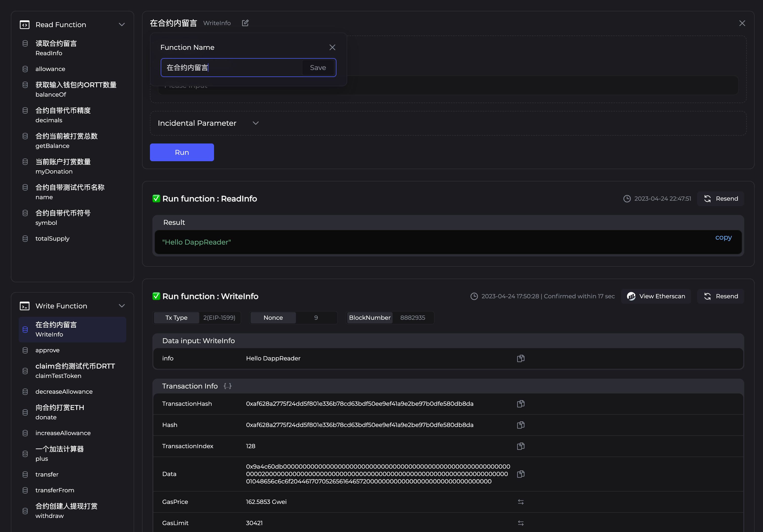Click the Transaction Info JSON braces icon
Screen dimensions: 763x532
[x=227, y=386]
